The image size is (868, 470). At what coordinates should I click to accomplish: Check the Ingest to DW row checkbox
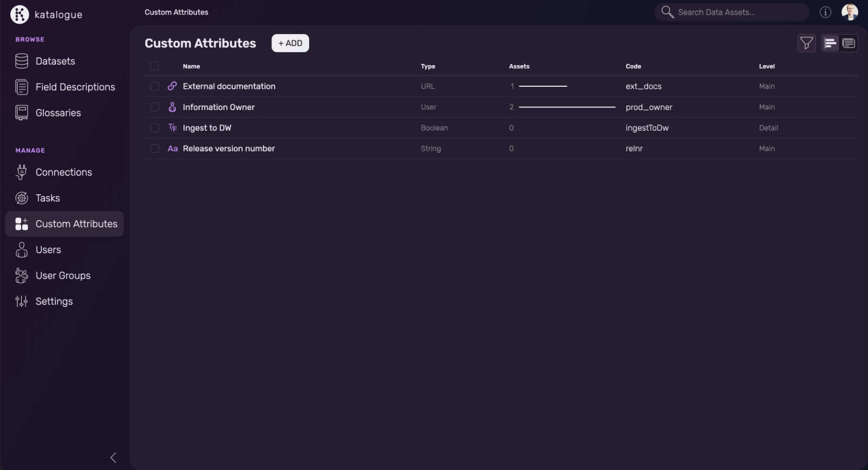(x=155, y=128)
